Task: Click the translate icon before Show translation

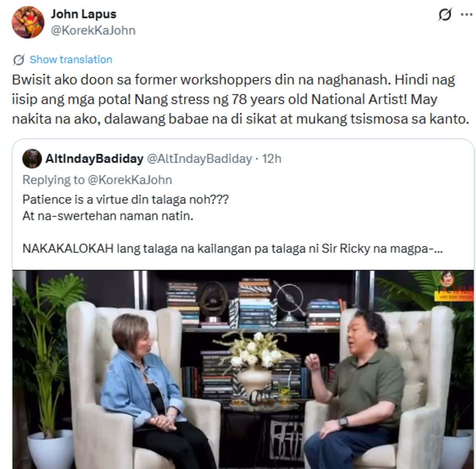Action: [x=18, y=60]
